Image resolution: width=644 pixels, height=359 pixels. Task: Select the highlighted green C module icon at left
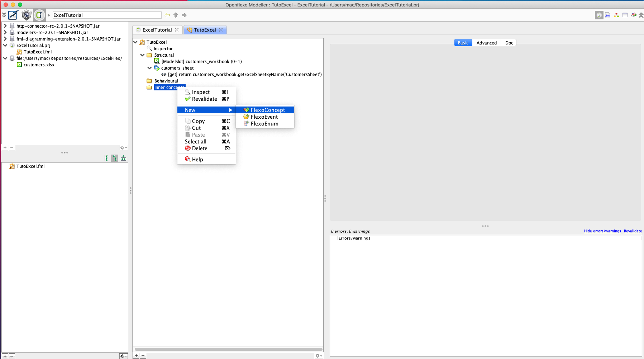(x=39, y=15)
